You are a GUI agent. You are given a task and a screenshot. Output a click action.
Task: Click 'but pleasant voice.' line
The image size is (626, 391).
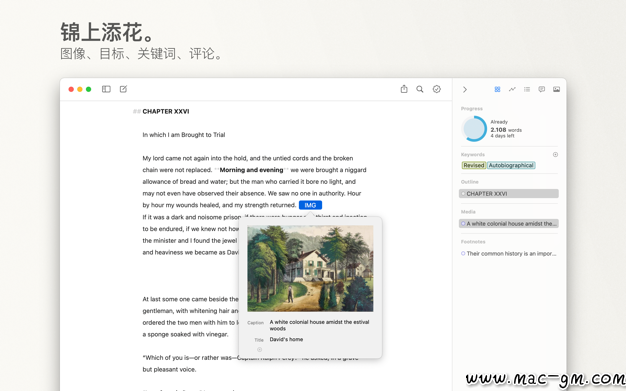point(169,369)
